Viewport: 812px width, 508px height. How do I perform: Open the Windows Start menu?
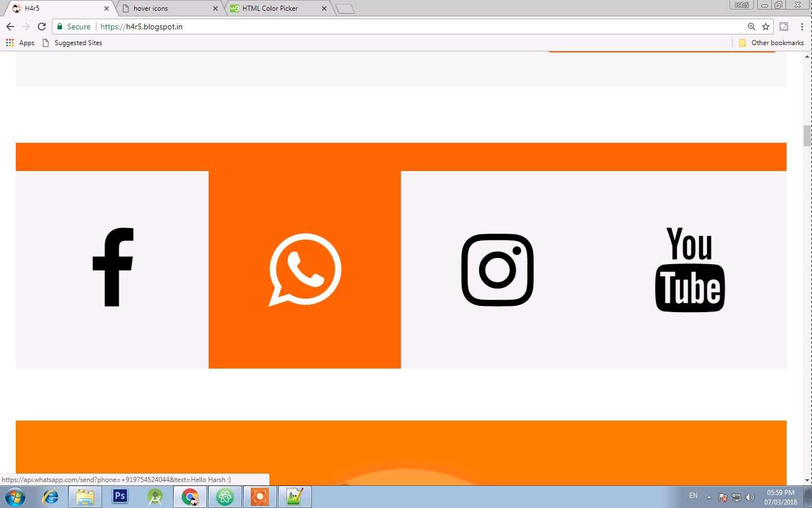15,497
